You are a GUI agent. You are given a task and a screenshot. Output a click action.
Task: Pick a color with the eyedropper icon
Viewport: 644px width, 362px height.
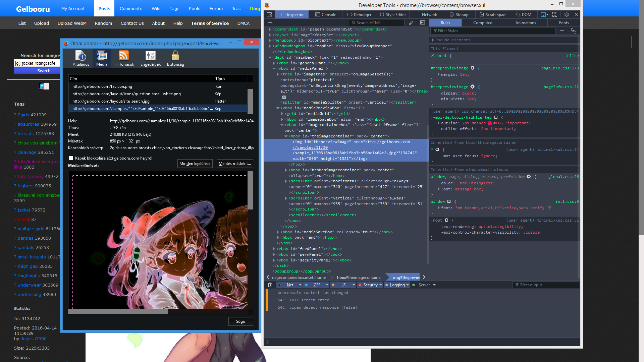(411, 23)
